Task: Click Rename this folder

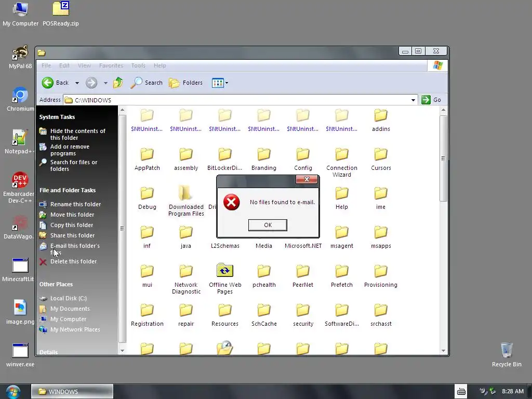Action: pyautogui.click(x=75, y=204)
